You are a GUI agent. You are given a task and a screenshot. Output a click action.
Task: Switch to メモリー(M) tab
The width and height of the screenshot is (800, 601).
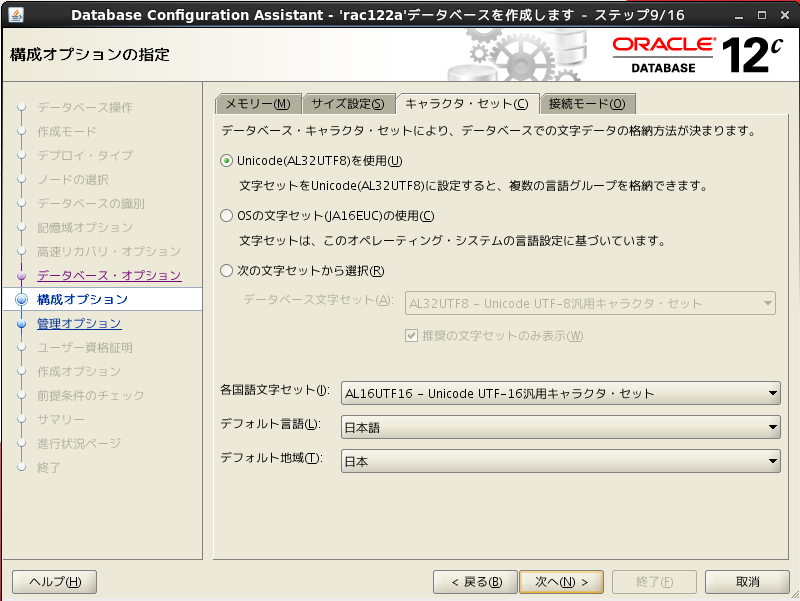pos(258,104)
